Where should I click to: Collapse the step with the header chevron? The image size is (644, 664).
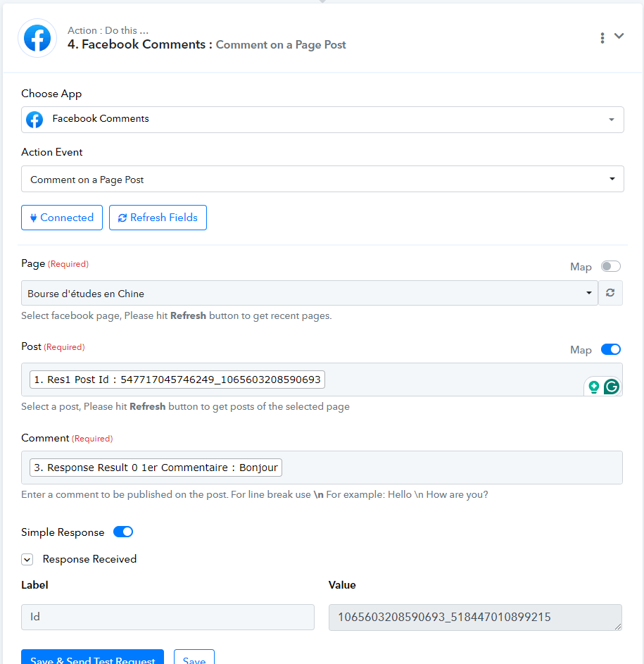coord(619,36)
